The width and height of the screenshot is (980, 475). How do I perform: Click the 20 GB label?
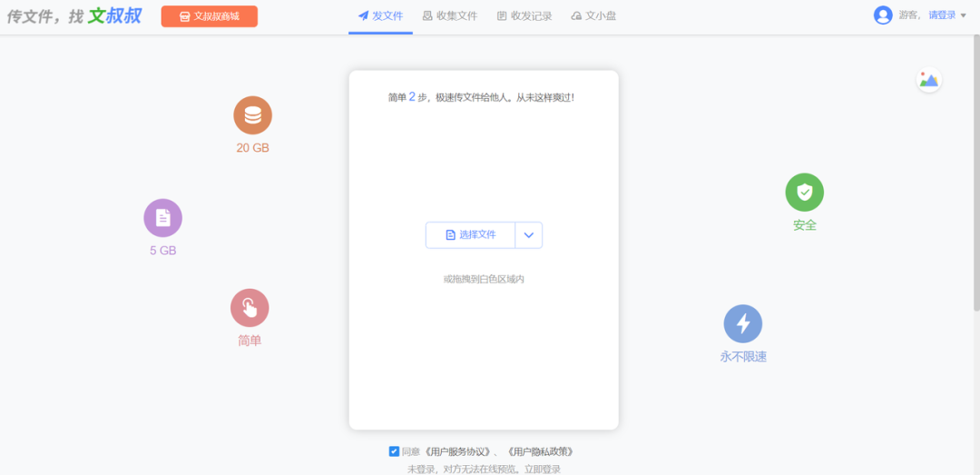coord(252,148)
